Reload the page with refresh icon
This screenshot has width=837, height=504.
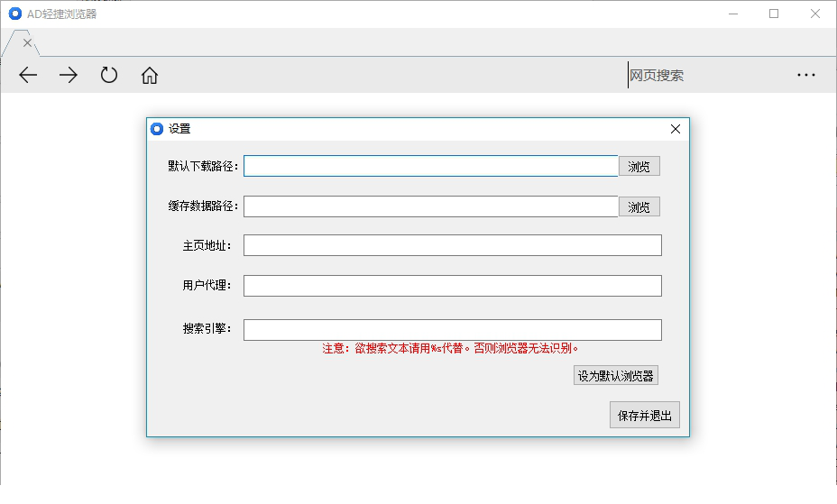[109, 75]
